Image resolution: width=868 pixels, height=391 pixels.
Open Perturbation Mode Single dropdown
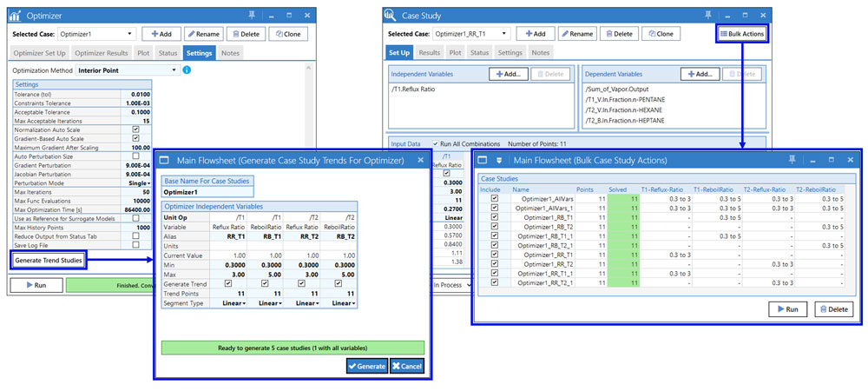tap(135, 182)
